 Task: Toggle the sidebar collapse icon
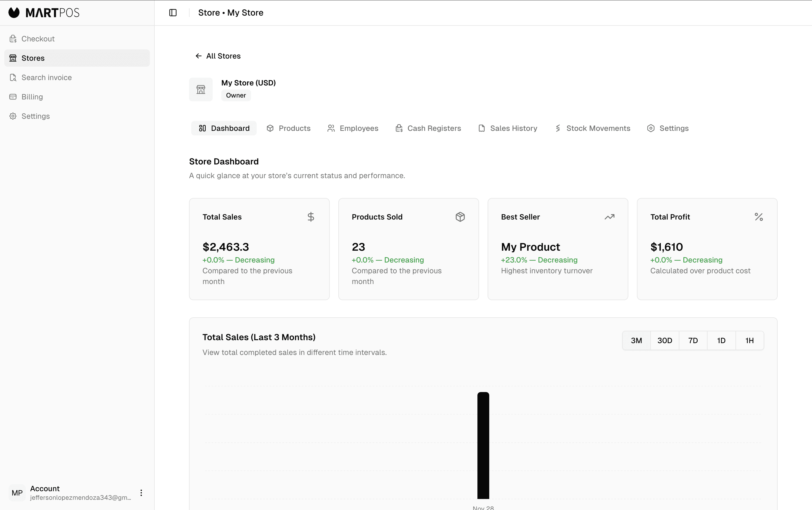[173, 13]
